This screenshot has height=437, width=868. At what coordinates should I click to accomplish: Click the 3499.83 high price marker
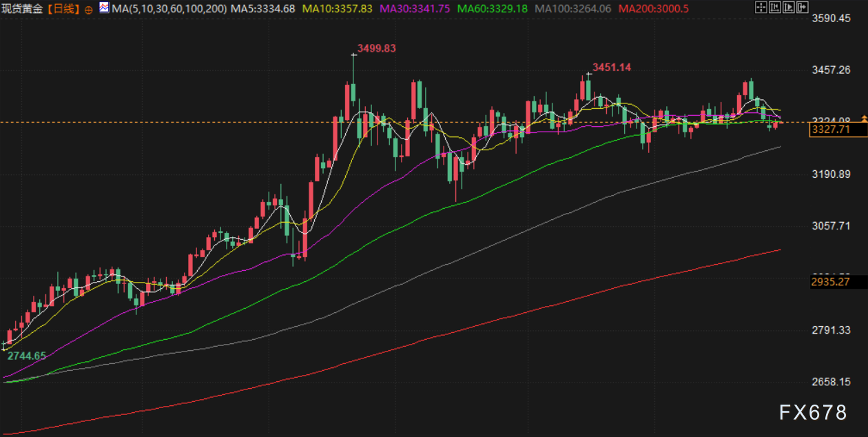377,48
